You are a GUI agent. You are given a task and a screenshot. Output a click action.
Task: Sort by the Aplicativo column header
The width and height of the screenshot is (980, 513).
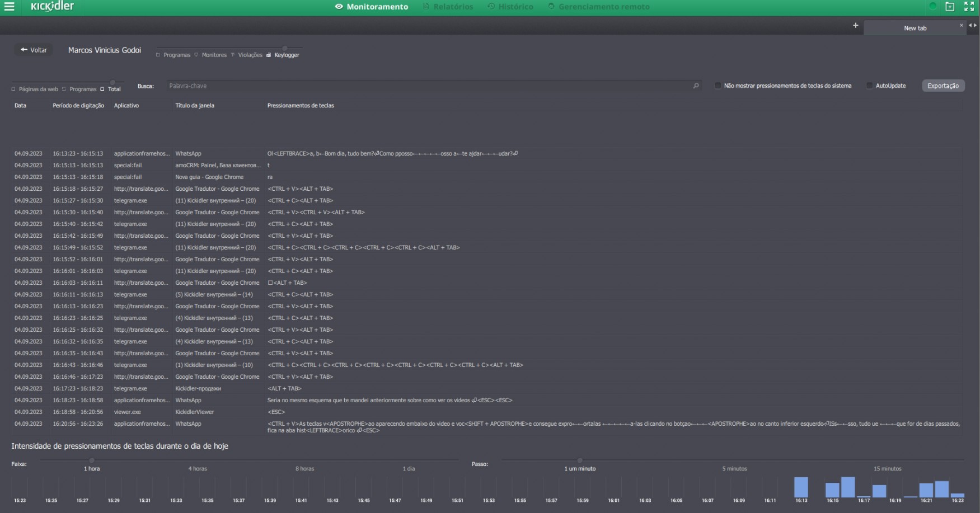tap(126, 105)
